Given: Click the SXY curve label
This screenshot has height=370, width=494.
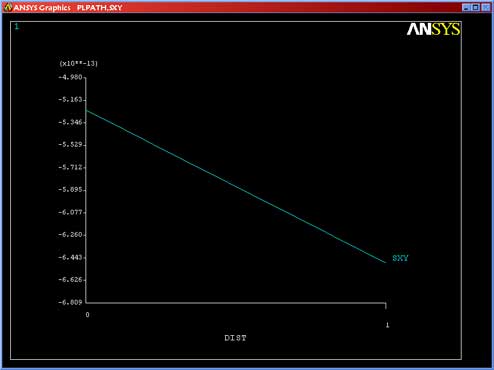Looking at the screenshot, I should 400,258.
